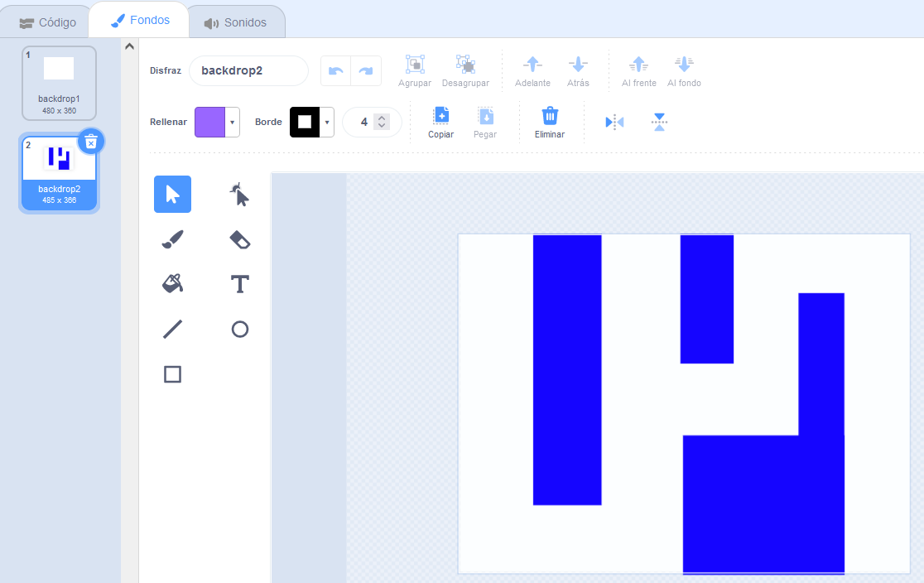Click the Eliminar button
This screenshot has height=583, width=924.
(550, 122)
